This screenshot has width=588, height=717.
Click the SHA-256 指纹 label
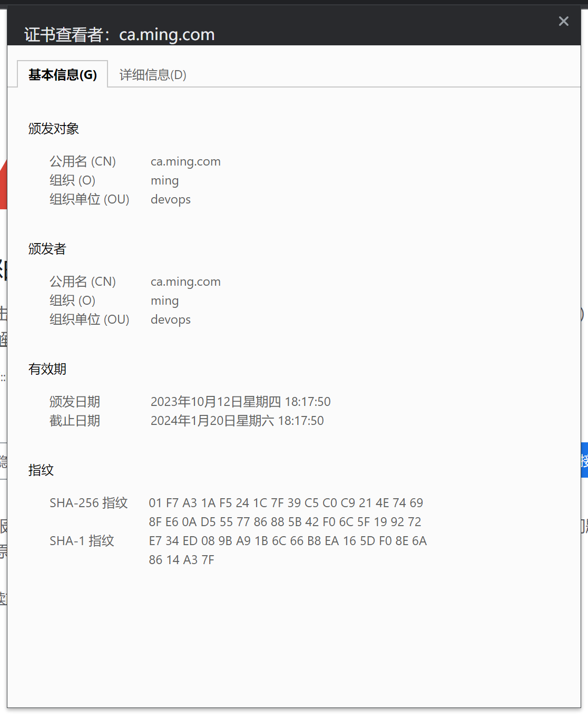(x=89, y=503)
